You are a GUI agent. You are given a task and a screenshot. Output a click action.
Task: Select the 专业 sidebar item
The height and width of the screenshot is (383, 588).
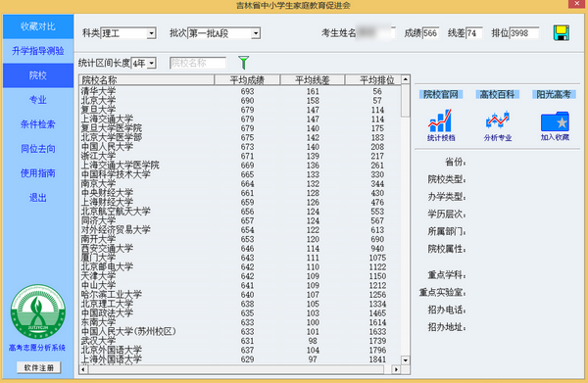[38, 100]
